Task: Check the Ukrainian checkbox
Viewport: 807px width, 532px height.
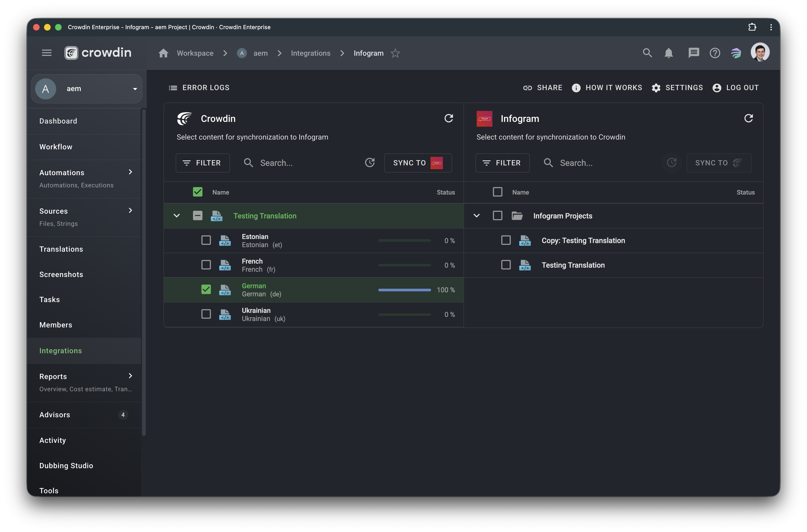Action: 206,314
